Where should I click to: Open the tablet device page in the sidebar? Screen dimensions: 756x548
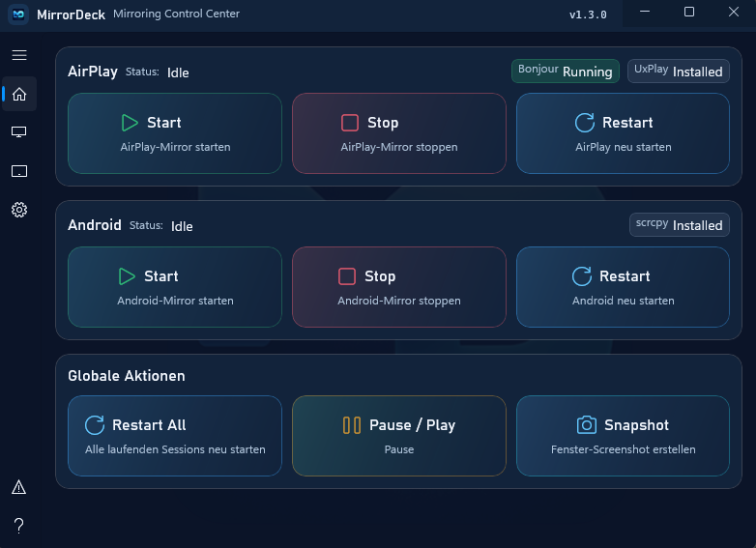coord(19,171)
